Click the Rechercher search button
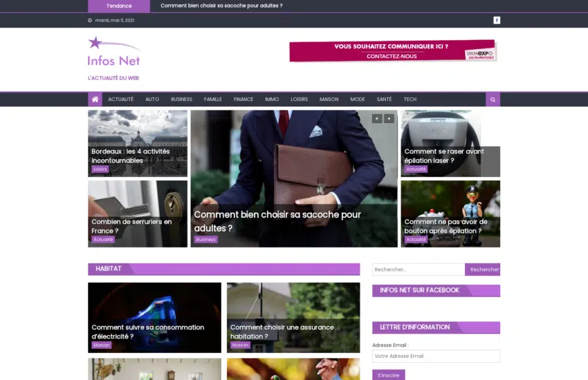 pos(483,269)
